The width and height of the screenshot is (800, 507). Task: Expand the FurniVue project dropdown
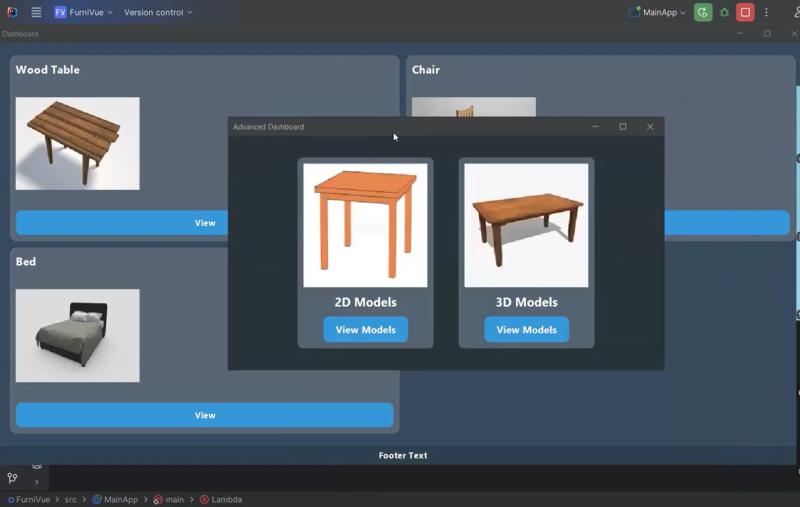point(91,13)
